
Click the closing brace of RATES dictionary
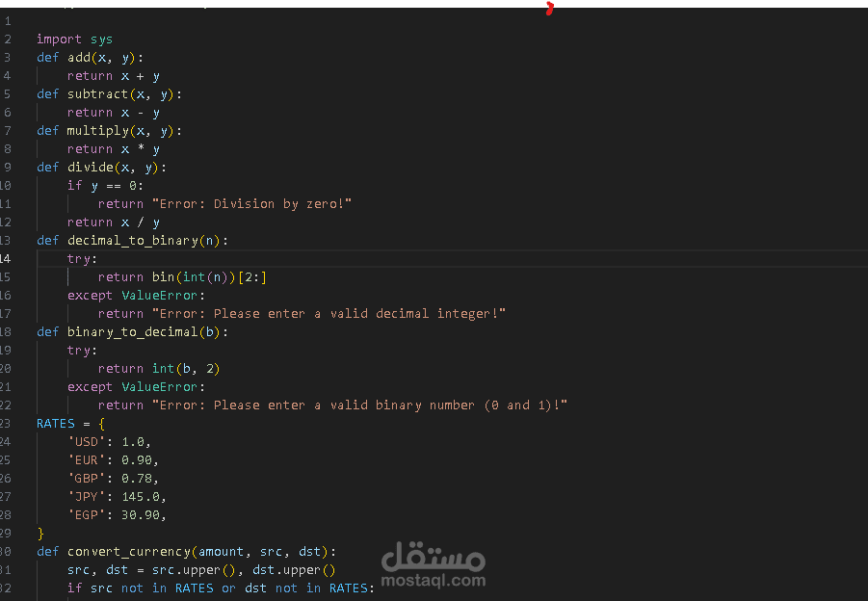(40, 534)
